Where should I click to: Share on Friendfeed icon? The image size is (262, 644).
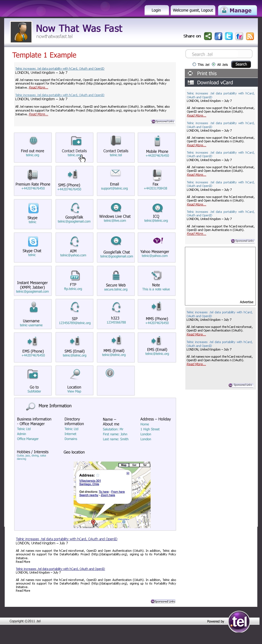coord(239,36)
